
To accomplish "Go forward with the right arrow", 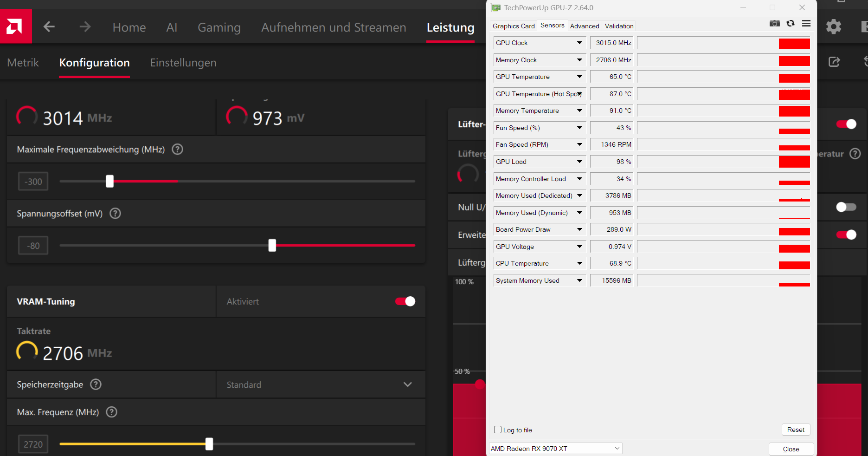I will click(85, 27).
